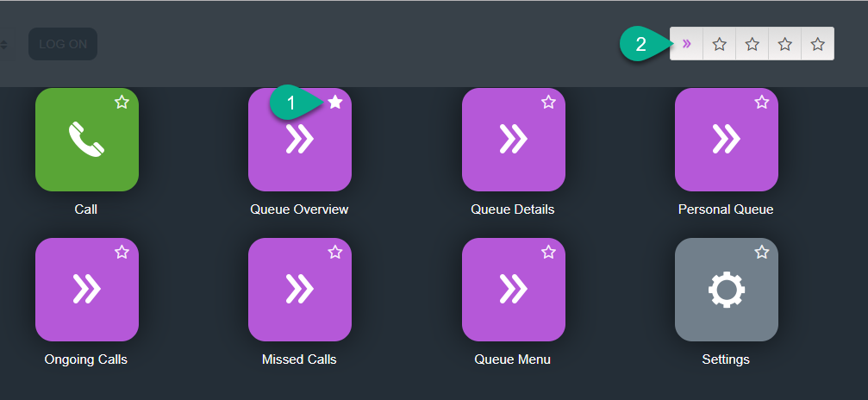Open the green Call tile
Image resolution: width=868 pixels, height=400 pixels.
tap(87, 140)
